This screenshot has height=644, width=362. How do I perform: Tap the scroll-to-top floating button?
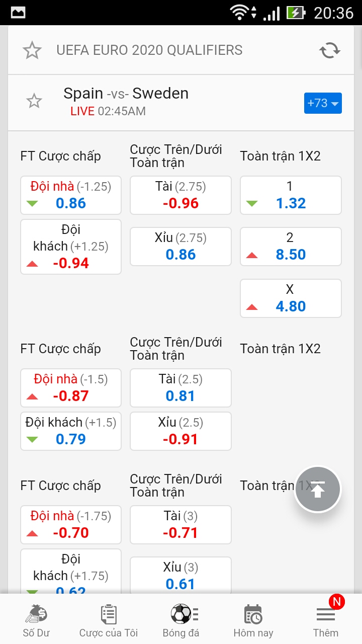[318, 490]
